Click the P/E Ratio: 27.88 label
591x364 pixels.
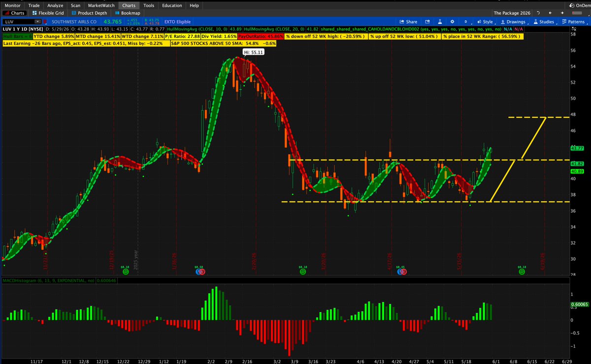tap(183, 36)
